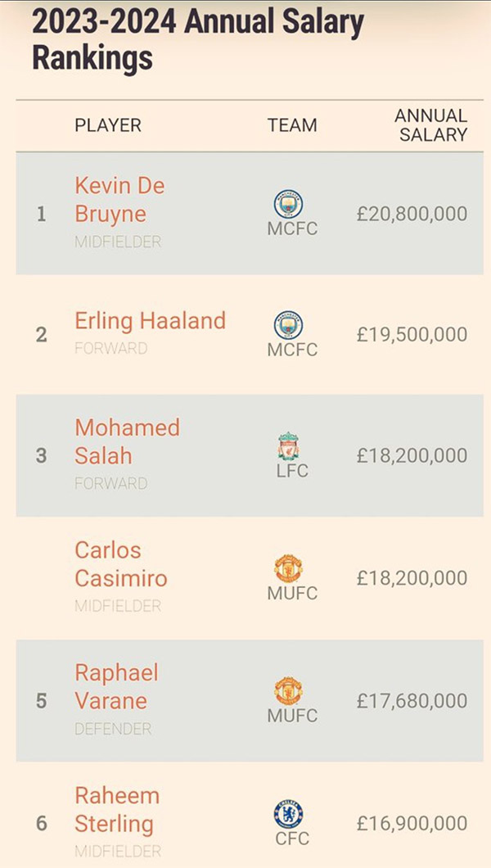This screenshot has height=868, width=491.
Task: Click the £19,500,000 salary value
Action: 412,335
